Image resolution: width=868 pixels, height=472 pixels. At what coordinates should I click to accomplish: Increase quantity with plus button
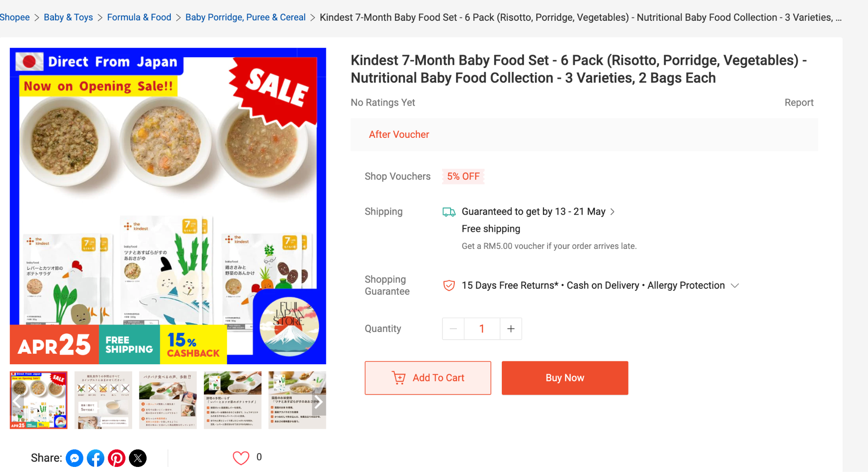pos(511,329)
